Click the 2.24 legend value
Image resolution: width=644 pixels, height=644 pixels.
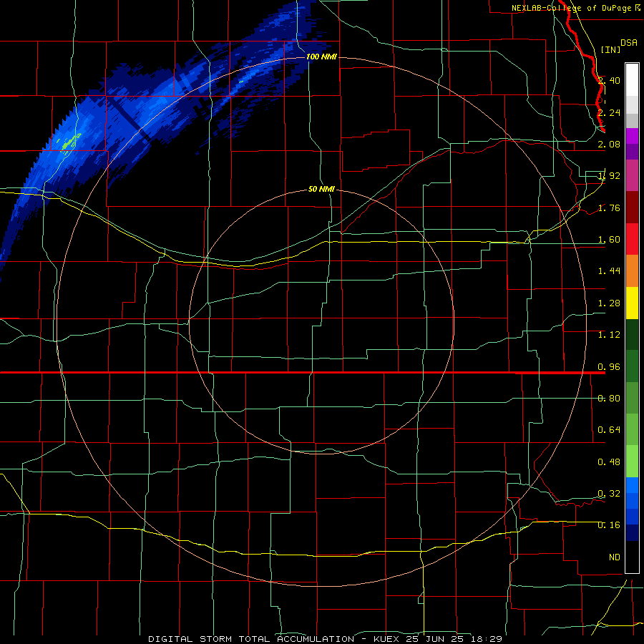(609, 112)
